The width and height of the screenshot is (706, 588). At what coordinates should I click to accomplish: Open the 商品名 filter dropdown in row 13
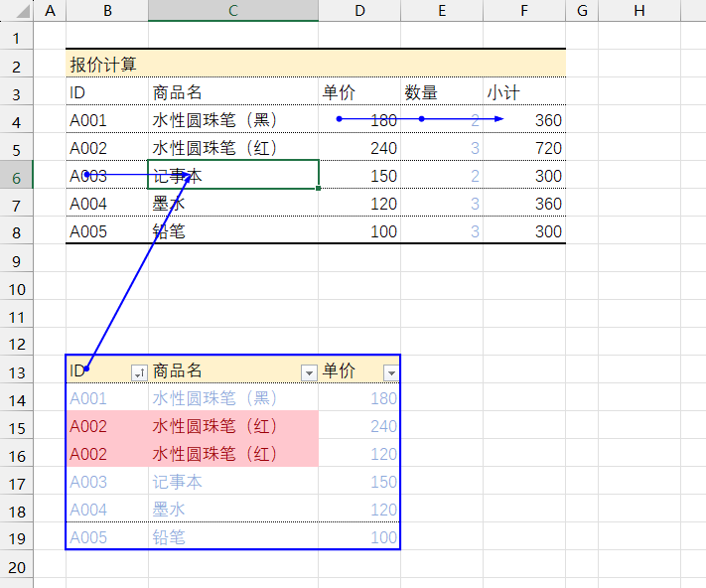(x=309, y=372)
